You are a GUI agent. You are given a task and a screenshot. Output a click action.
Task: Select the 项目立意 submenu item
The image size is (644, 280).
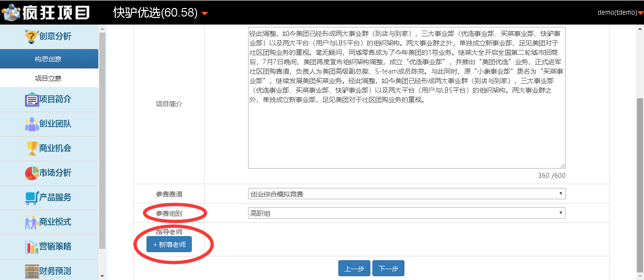[49, 78]
